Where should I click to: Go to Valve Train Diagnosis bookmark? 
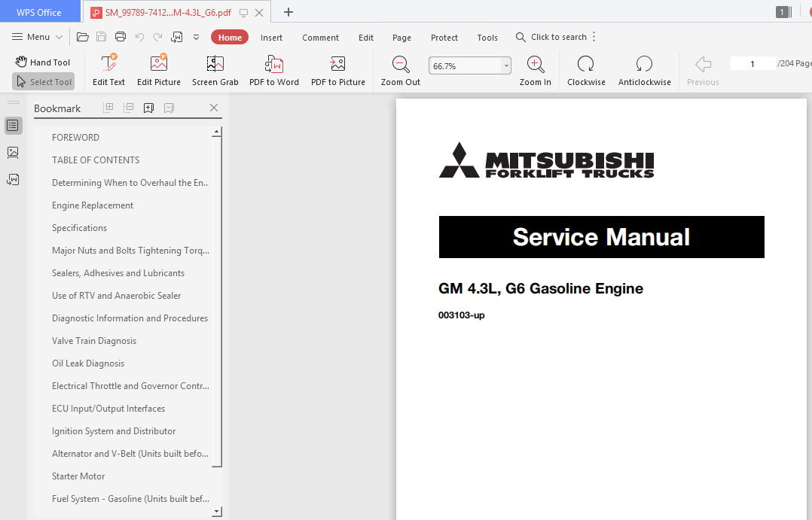[x=94, y=340]
